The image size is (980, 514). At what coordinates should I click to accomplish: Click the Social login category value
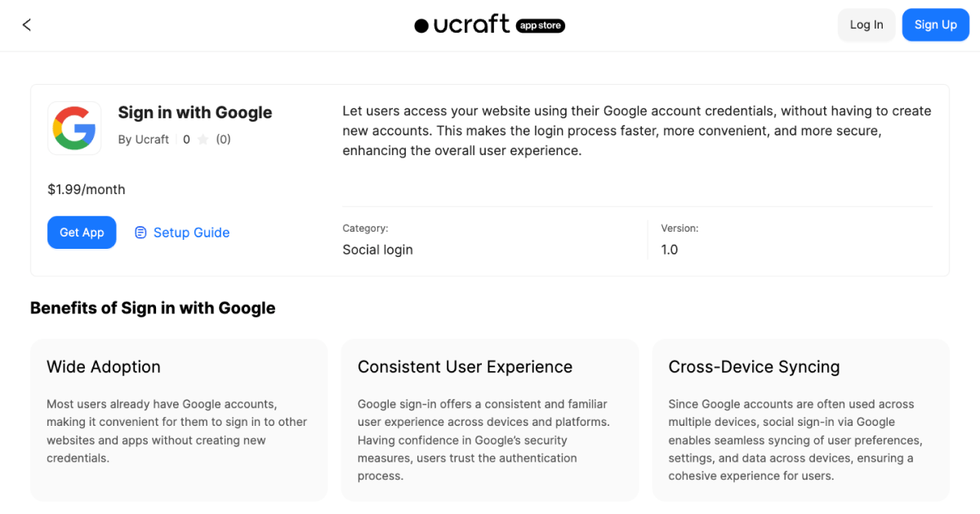(x=377, y=249)
